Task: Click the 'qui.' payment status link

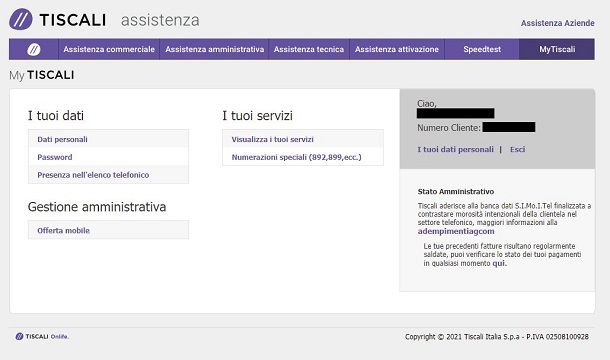Action: (500, 263)
